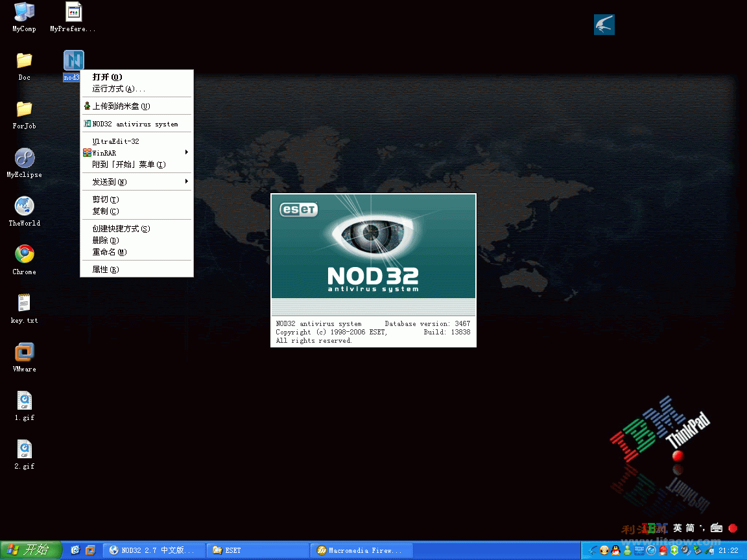Choose 上传到纳米盘(U) menu entry
This screenshot has width=747, height=560.
137,106
